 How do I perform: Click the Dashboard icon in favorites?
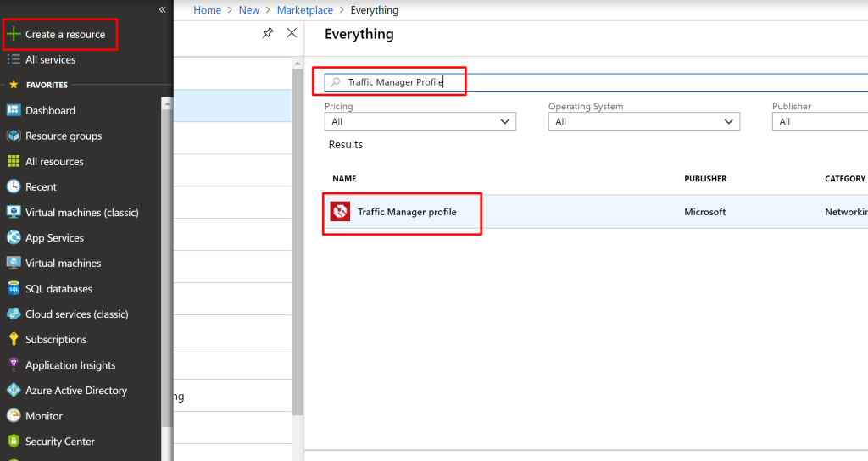click(x=14, y=110)
